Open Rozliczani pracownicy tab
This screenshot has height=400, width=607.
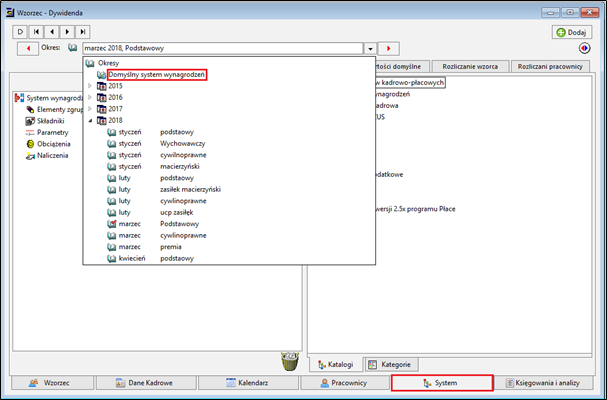pyautogui.click(x=550, y=66)
